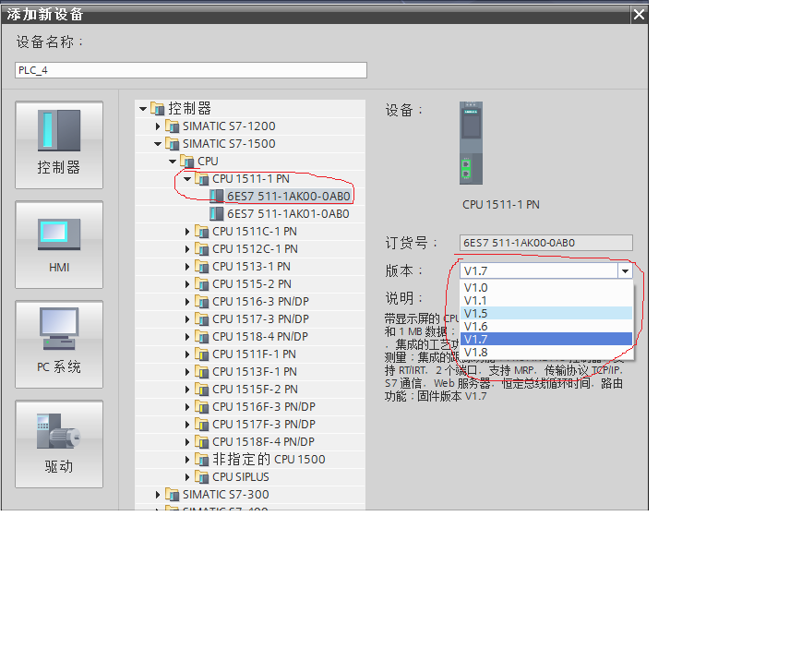The image size is (790, 672).
Task: Choose version V1.8 from the list
Action: click(546, 352)
